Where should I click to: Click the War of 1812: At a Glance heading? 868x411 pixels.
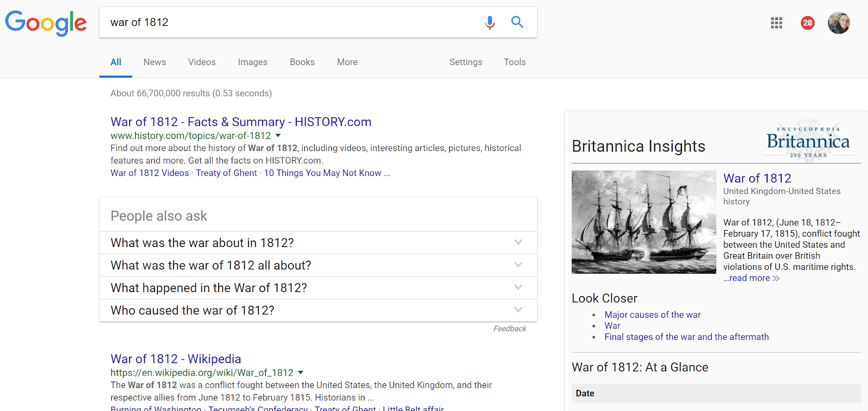[x=640, y=368]
